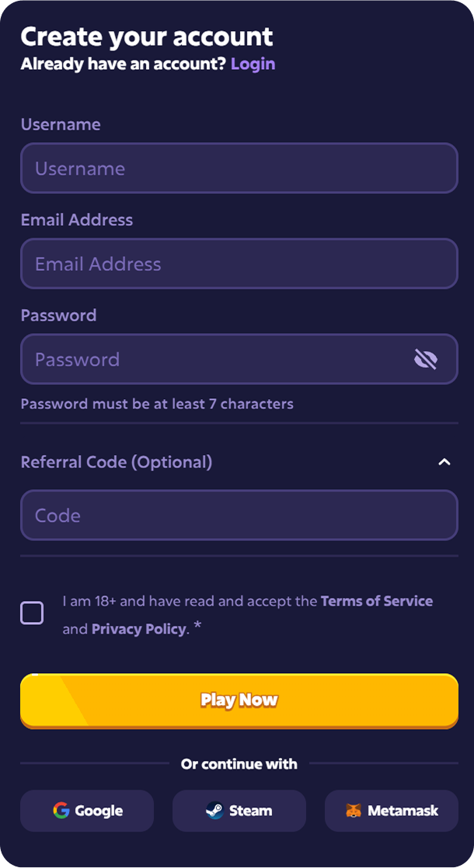This screenshot has width=474, height=868.
Task: Collapse the Referral Code section chevron
Action: tap(444, 462)
